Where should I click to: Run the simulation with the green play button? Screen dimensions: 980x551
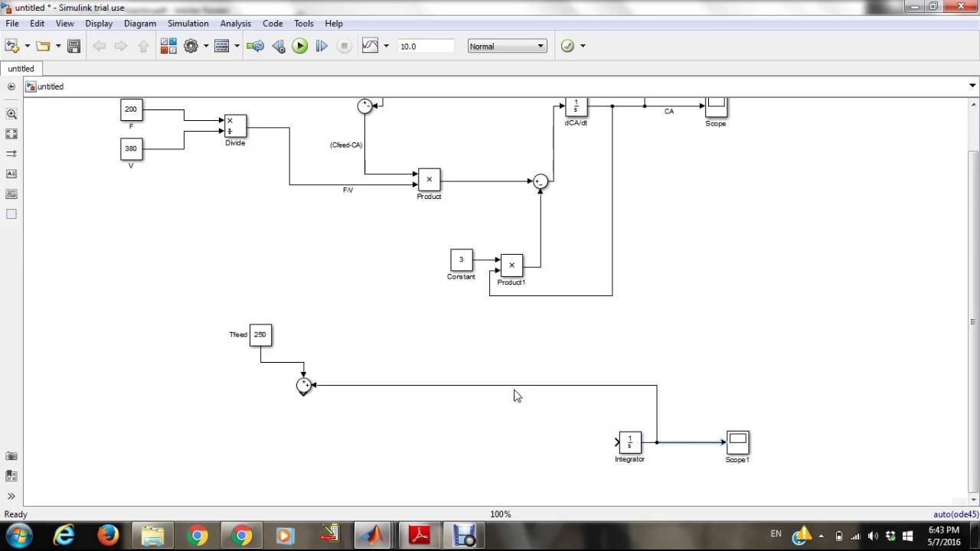click(x=300, y=46)
